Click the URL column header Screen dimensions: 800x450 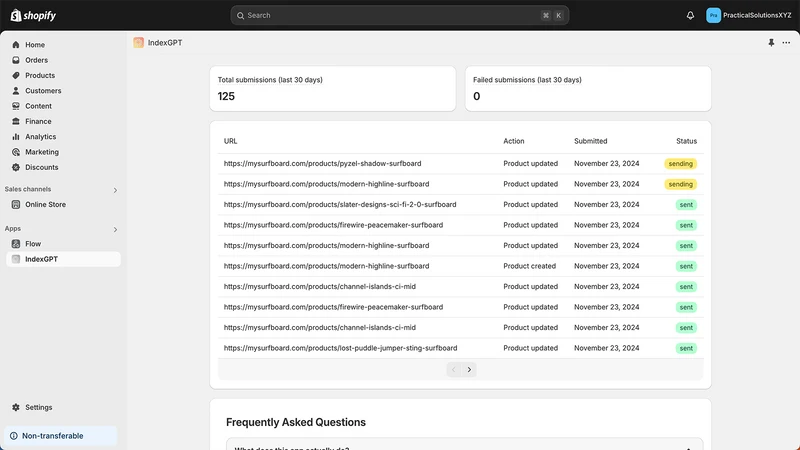tap(230, 141)
